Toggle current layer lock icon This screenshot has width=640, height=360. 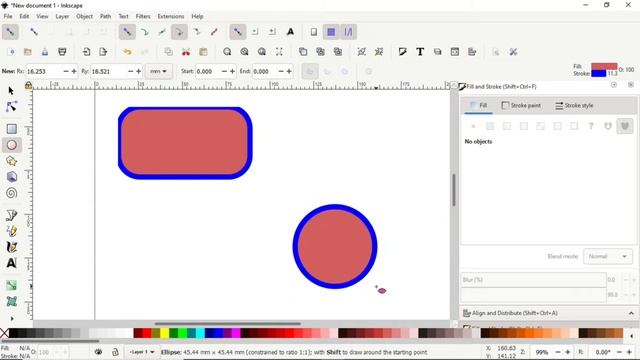[x=115, y=352]
